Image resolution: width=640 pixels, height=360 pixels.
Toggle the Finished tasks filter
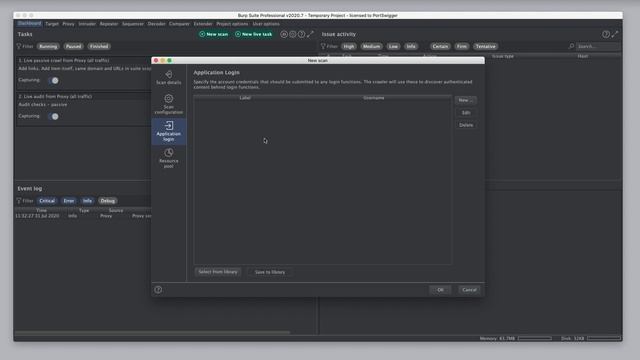coord(99,47)
